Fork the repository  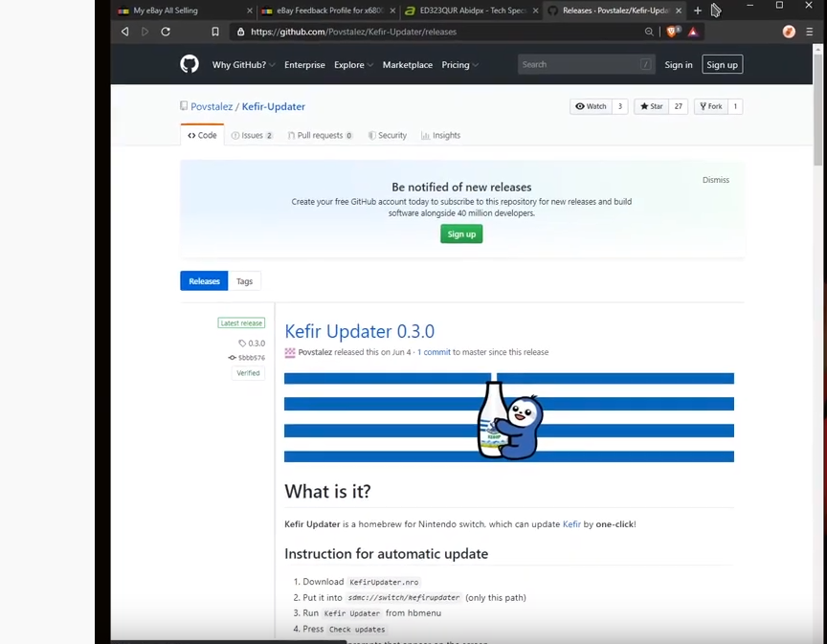click(711, 106)
